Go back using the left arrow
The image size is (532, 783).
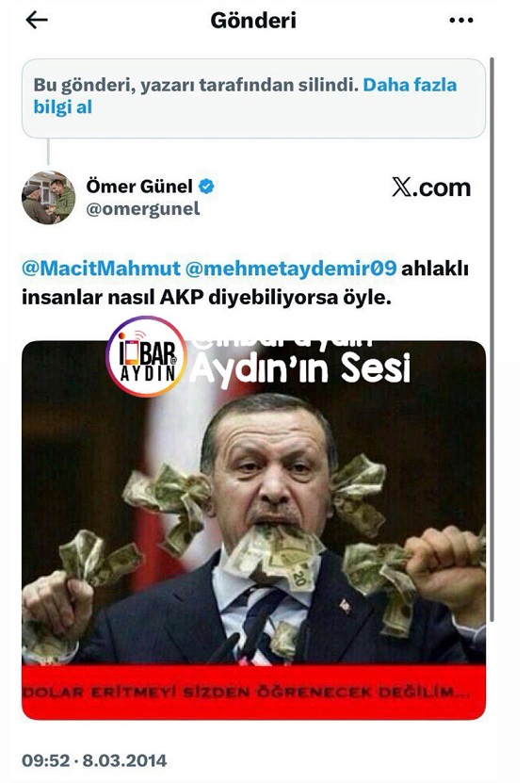pos(37,20)
